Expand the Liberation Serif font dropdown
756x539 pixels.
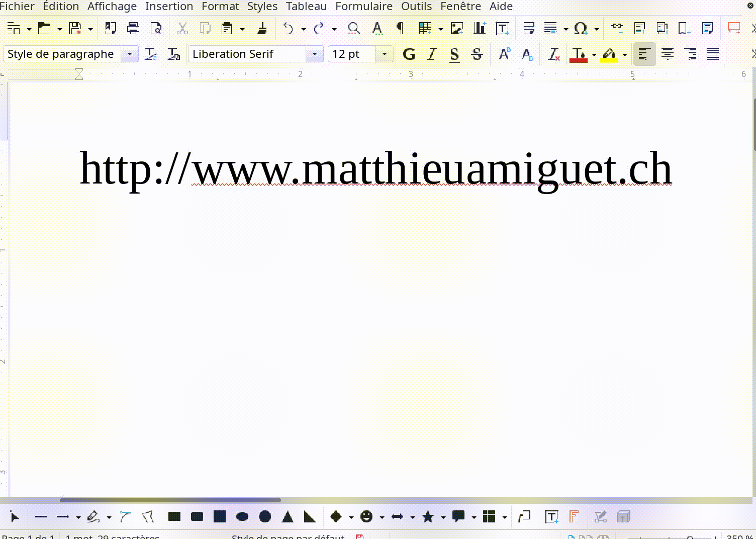(x=315, y=54)
